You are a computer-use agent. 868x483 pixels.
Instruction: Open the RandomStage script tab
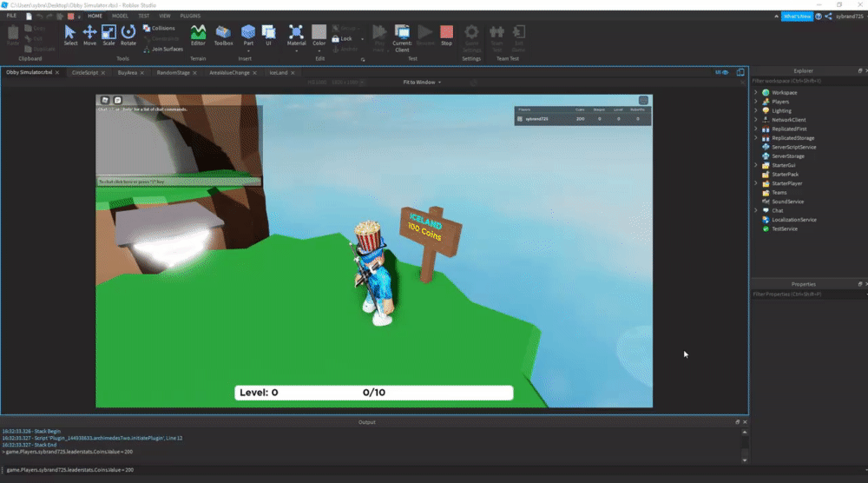coord(174,73)
